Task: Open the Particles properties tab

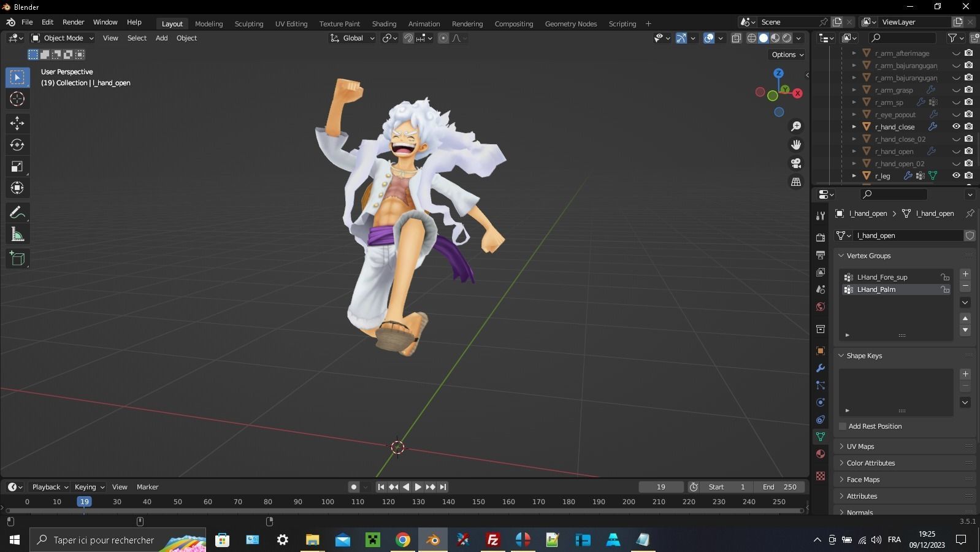Action: click(x=821, y=385)
